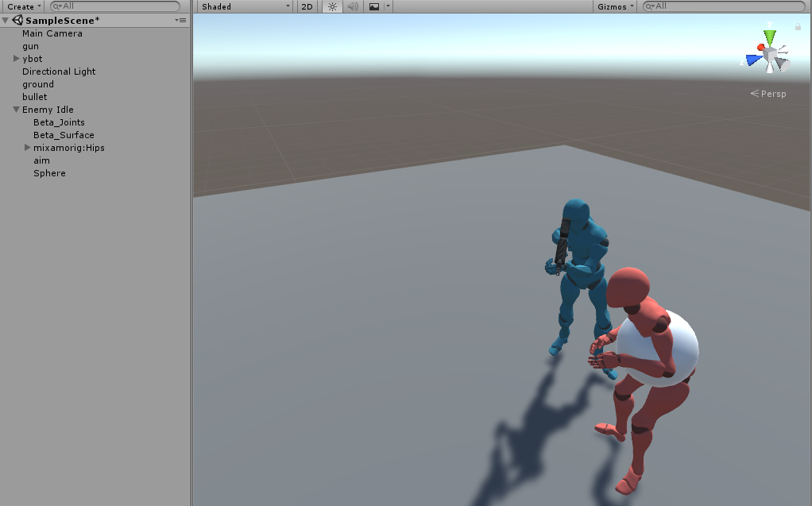Switch Persp projection label
Screen dimensions: 812x506
[x=768, y=94]
